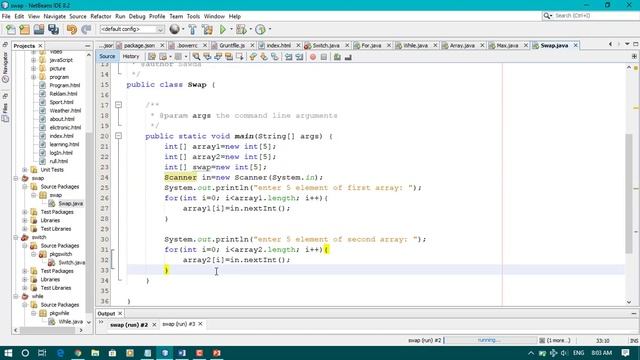Click the Debug Project toolbar icon
Screen dimensions: 640x360
(241, 29)
